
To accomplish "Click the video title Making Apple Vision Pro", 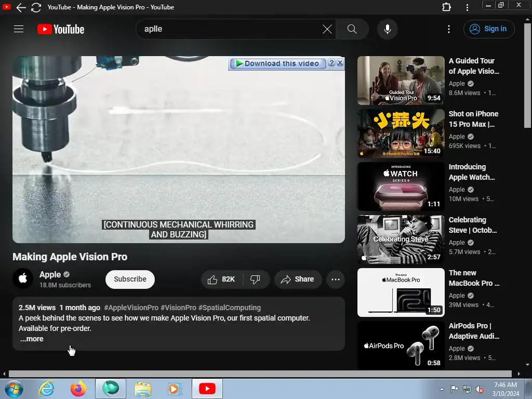I will coord(70,257).
